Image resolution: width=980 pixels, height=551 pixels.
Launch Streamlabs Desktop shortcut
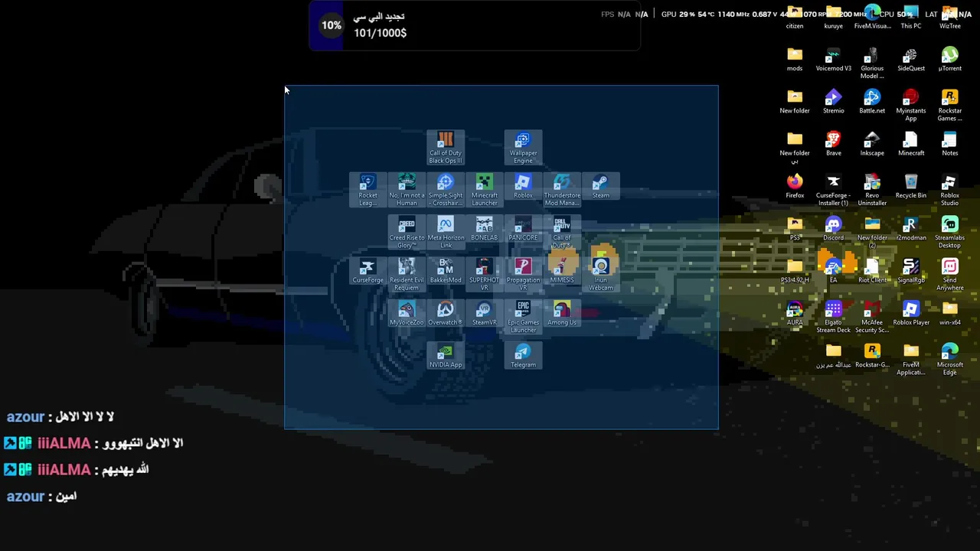[x=949, y=233]
